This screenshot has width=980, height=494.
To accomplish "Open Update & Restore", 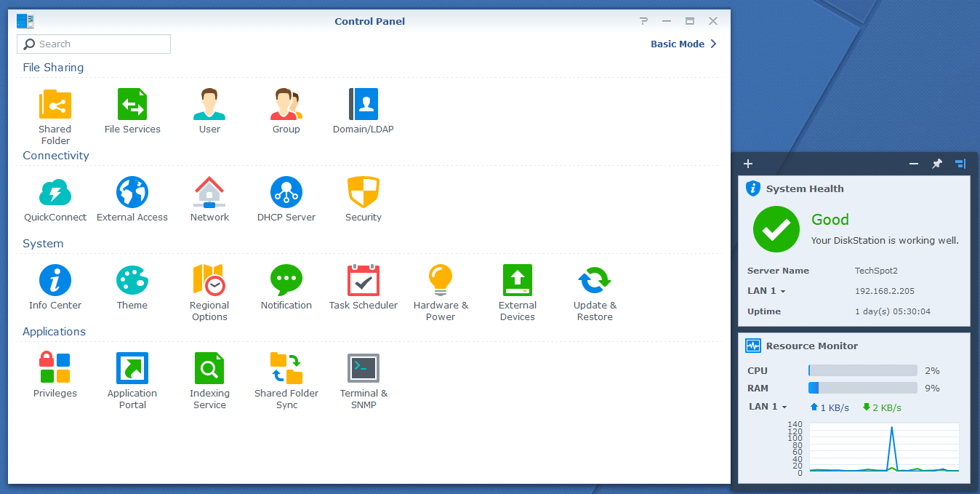I will point(595,281).
